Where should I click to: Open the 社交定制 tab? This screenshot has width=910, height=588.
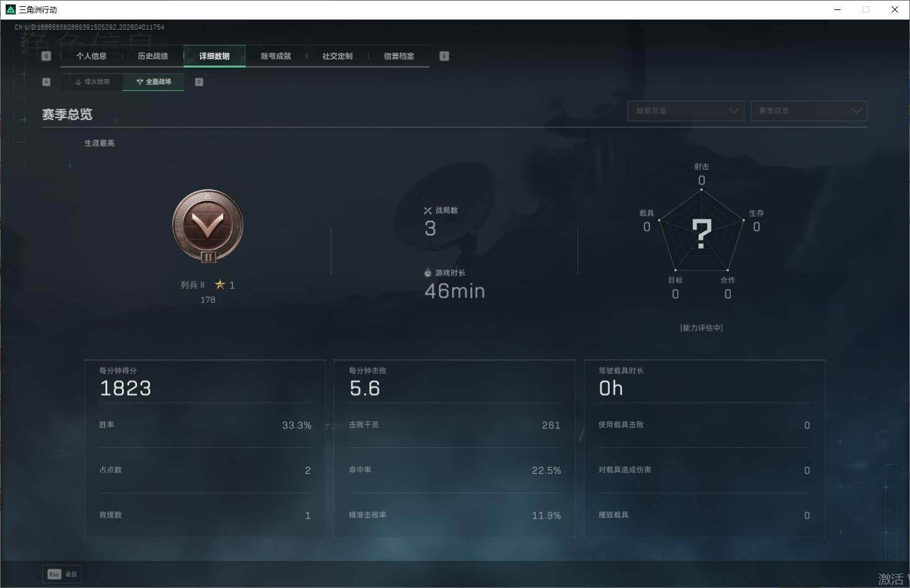click(x=338, y=56)
